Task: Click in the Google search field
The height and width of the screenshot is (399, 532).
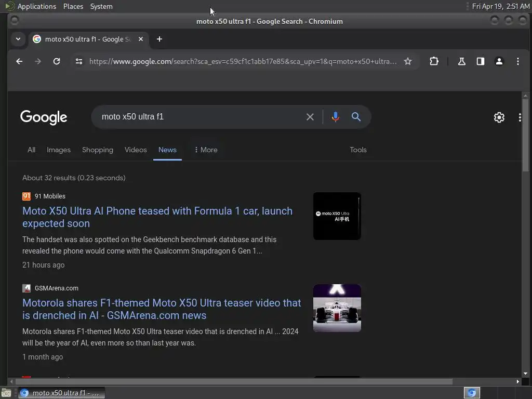Action: pos(200,117)
